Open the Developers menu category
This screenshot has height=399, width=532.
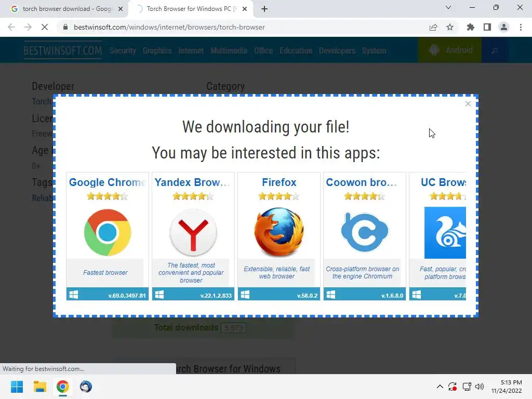(x=337, y=50)
